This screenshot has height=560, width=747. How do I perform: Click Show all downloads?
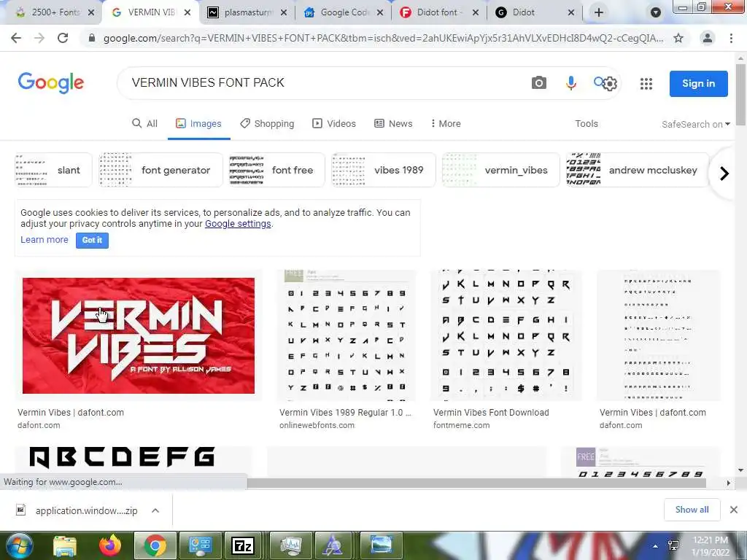692,510
